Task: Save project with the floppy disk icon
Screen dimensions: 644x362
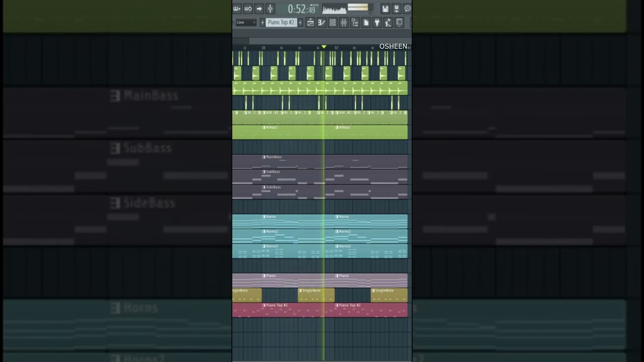Action: pos(385,9)
